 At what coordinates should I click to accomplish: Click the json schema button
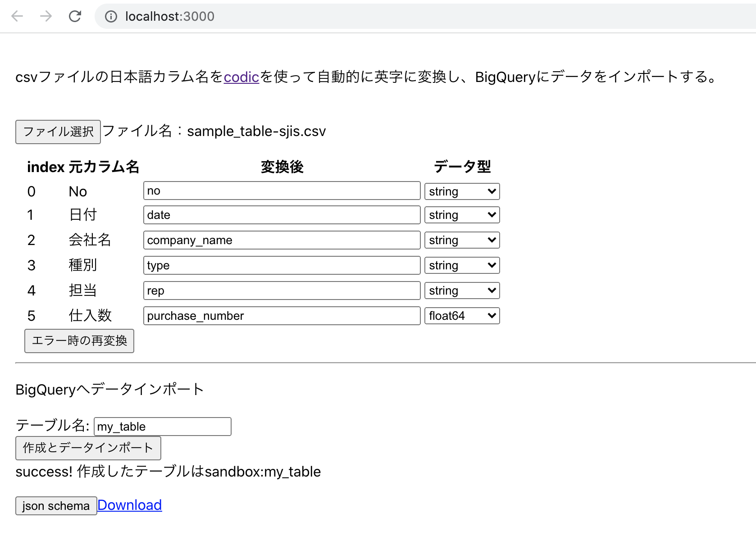tap(56, 505)
